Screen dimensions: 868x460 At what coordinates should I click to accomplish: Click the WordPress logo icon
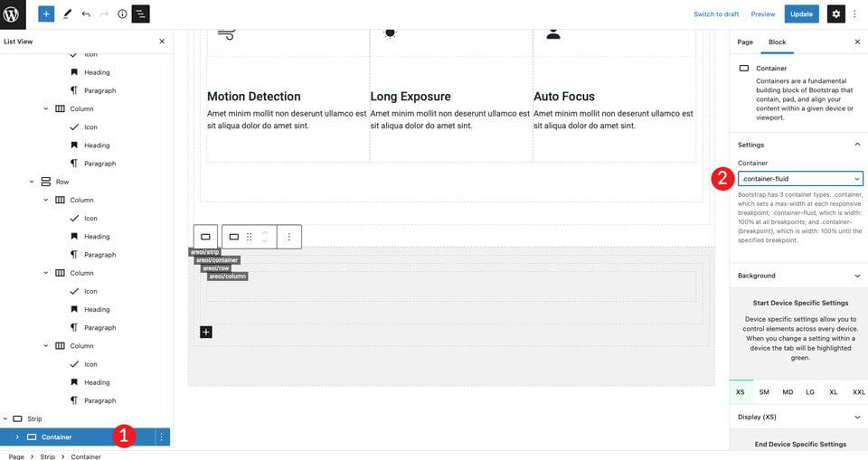pyautogui.click(x=14, y=14)
